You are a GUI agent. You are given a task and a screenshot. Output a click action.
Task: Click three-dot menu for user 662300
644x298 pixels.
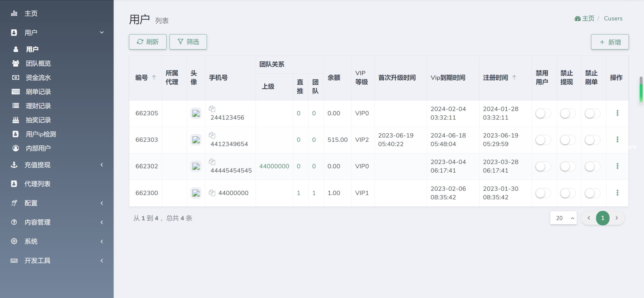pos(617,193)
